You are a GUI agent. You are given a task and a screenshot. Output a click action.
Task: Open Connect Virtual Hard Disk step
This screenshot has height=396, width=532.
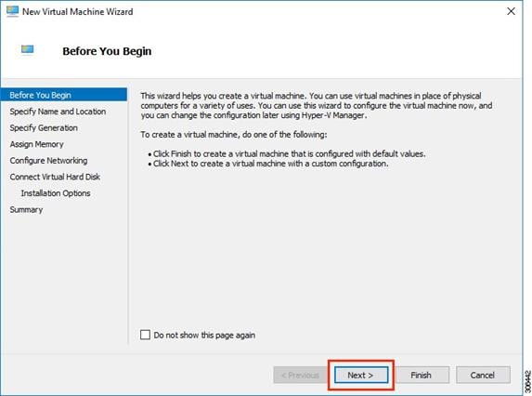point(55,177)
